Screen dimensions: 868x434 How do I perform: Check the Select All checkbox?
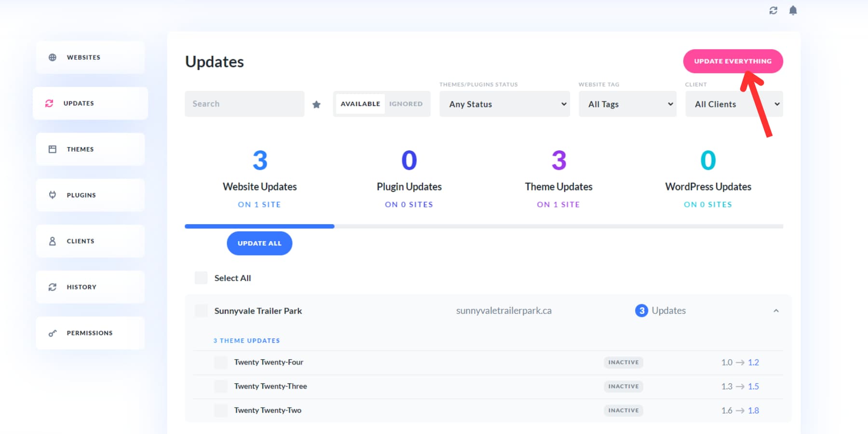click(201, 278)
